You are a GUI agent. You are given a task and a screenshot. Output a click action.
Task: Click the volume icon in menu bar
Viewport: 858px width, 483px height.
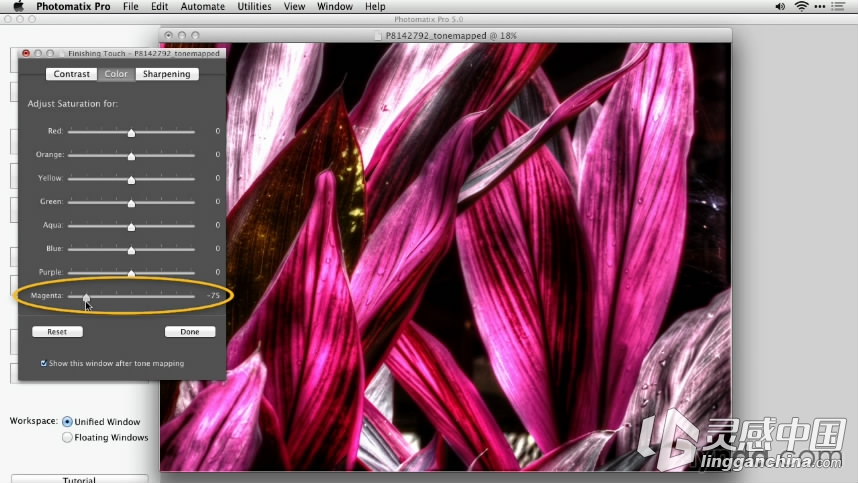(x=780, y=7)
